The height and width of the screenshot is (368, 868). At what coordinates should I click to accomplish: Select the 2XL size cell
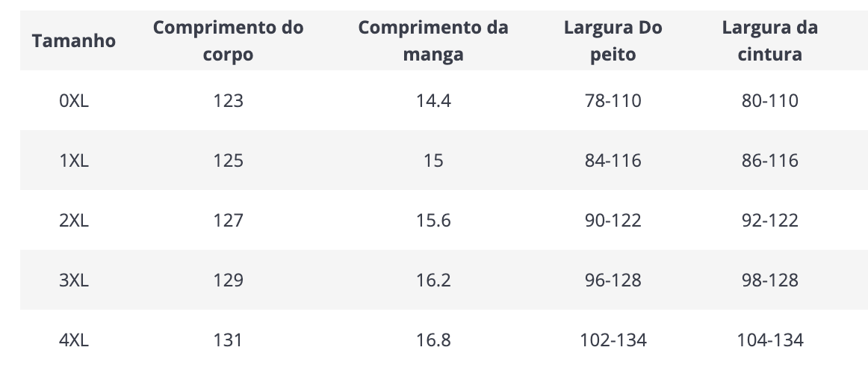(x=74, y=220)
